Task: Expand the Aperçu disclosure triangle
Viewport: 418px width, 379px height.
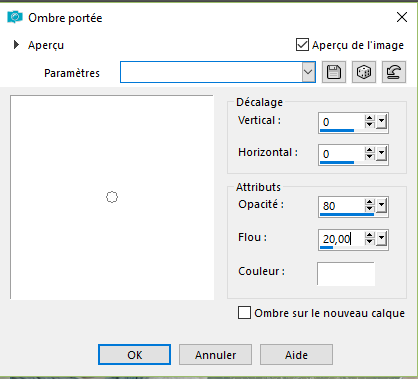Action: coord(16,45)
